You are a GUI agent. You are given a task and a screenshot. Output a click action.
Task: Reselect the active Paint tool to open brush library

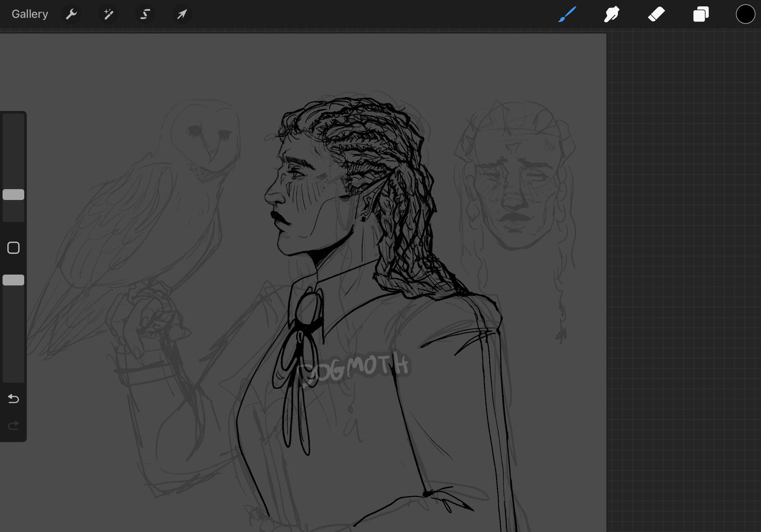pos(567,14)
